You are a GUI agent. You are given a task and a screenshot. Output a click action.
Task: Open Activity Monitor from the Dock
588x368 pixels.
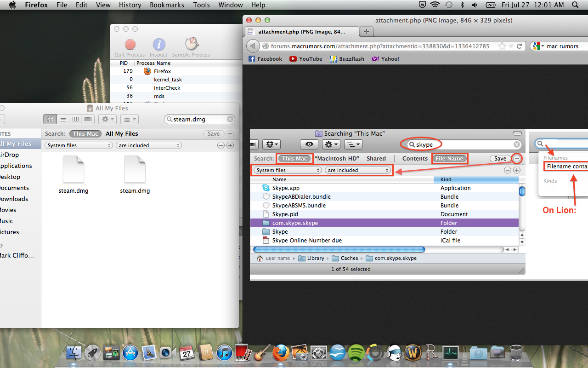[450, 353]
